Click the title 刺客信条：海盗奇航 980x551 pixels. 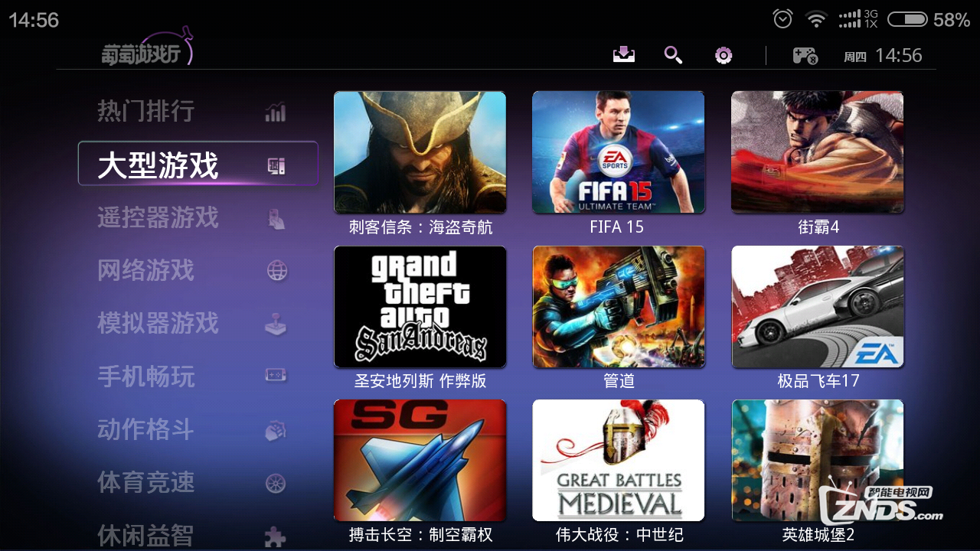[420, 227]
